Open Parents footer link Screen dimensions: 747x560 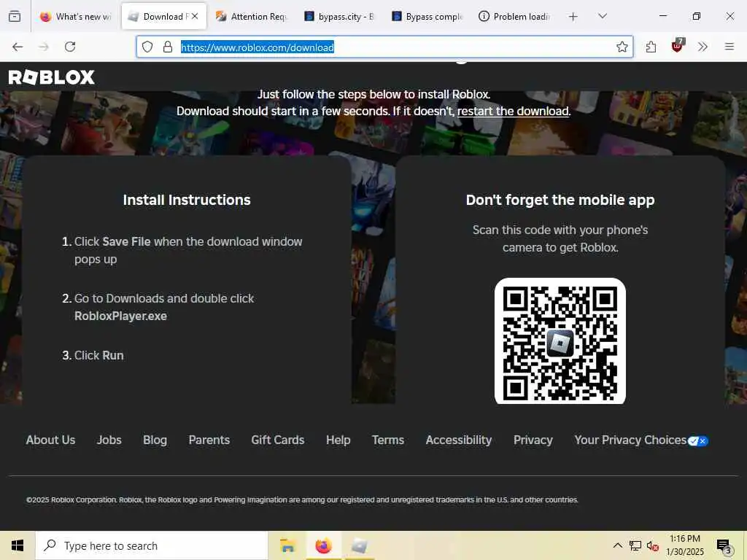click(209, 440)
